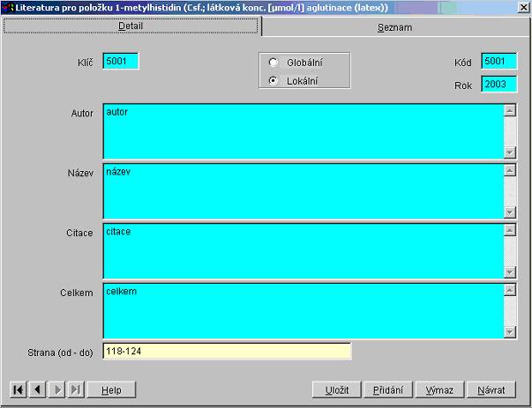Viewport: 532px width, 408px height.
Task: Go to the first record navigation arrow
Action: tap(18, 389)
